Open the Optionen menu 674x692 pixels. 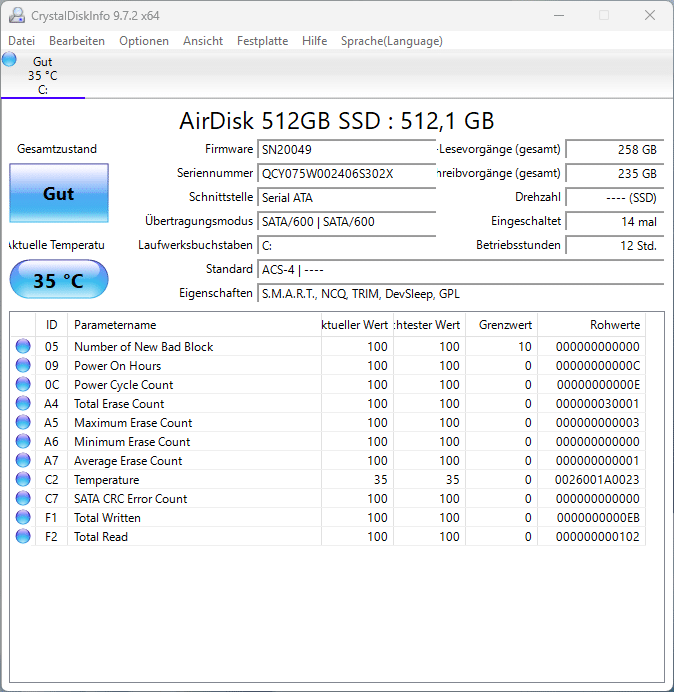point(144,41)
